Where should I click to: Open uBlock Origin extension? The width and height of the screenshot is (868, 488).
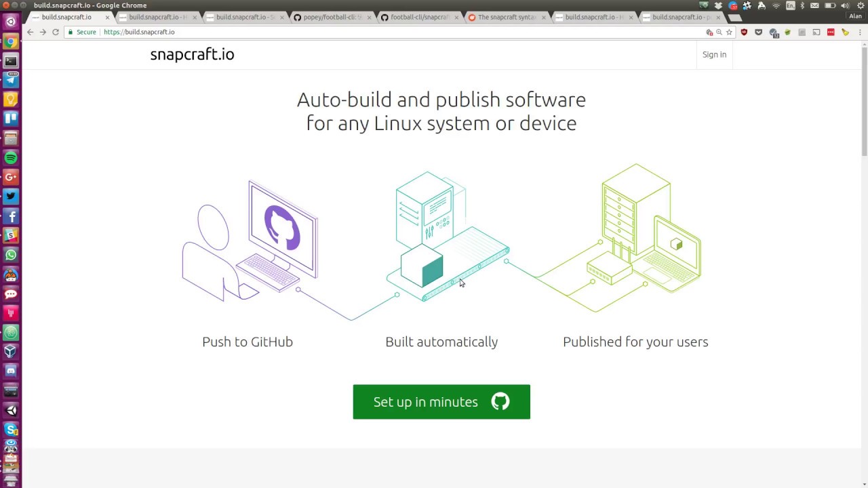coord(744,32)
